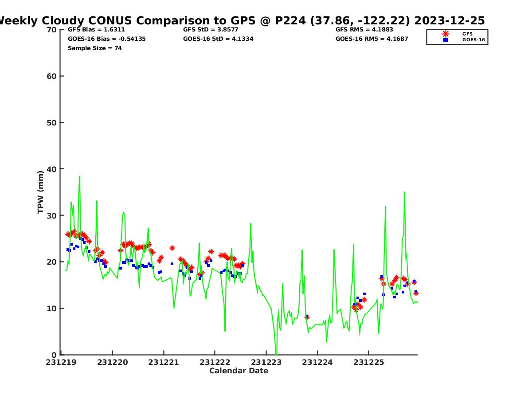Click the Calendar Date x-axis label
The height and width of the screenshot is (399, 532).
coord(239,371)
